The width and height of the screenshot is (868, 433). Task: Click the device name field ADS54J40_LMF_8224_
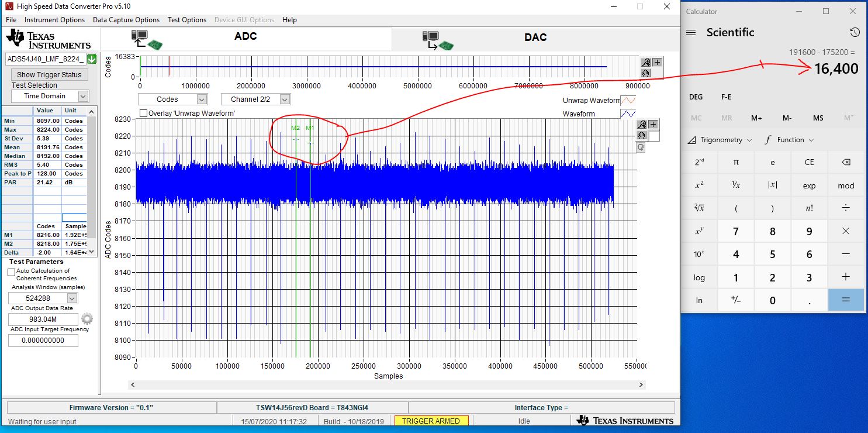tap(46, 59)
